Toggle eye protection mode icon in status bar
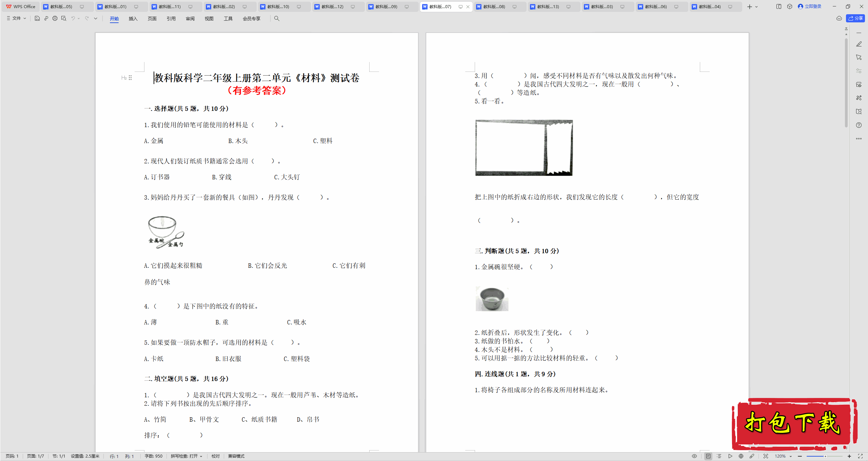 pos(694,456)
